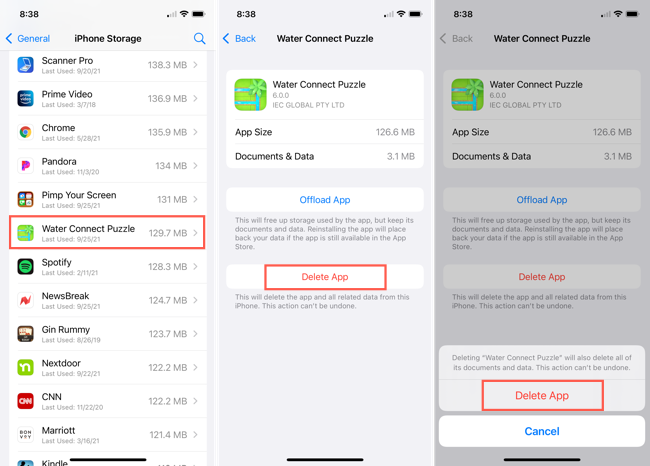Confirm Delete App in the action sheet
650x466 pixels.
point(542,396)
